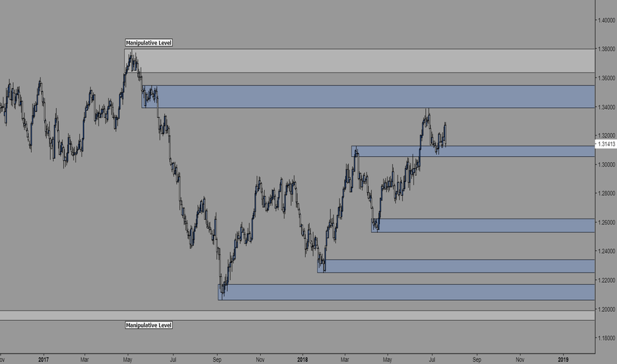Select the blue zone near 1.34000–1.35500
The height and width of the screenshot is (364, 617).
click(368, 97)
